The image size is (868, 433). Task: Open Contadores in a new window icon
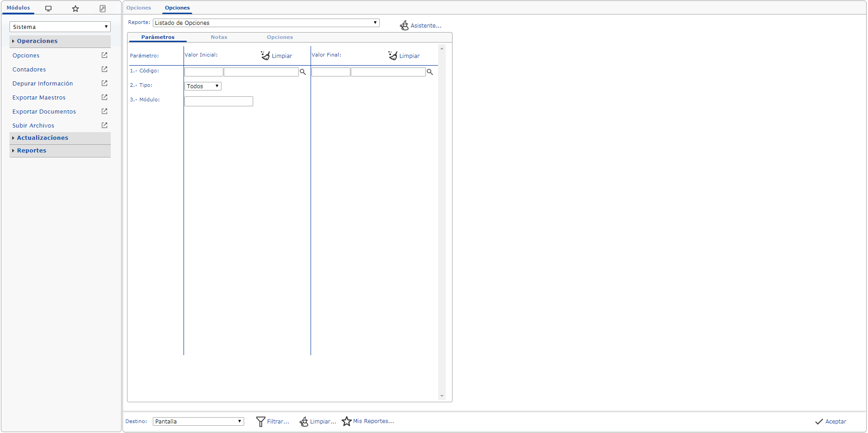click(x=104, y=69)
